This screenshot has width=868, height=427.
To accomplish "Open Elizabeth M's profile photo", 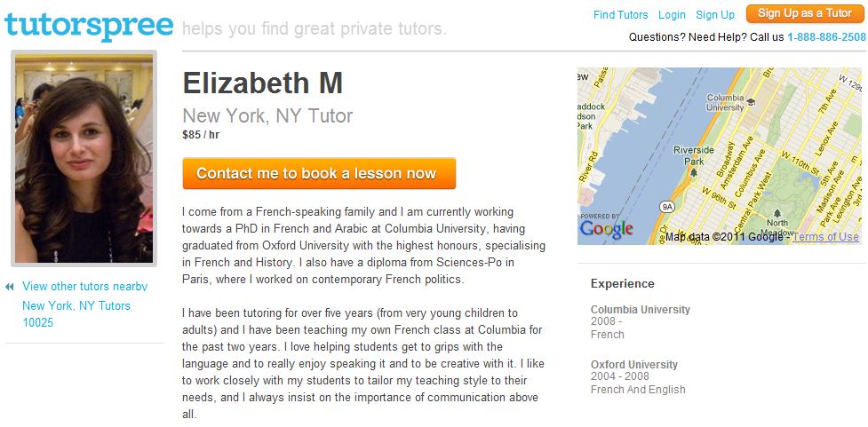I will click(x=84, y=158).
